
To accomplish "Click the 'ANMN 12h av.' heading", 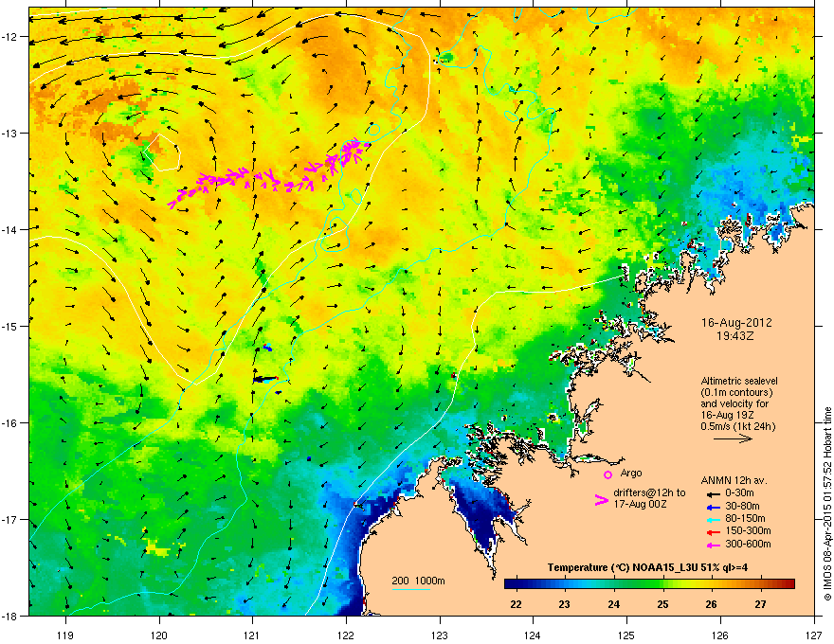I will pyautogui.click(x=734, y=481).
